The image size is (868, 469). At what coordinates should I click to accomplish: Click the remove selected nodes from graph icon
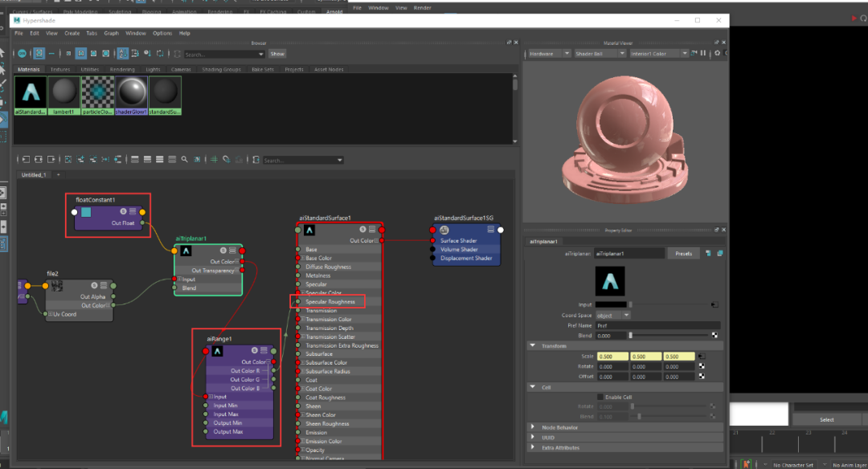93,159
